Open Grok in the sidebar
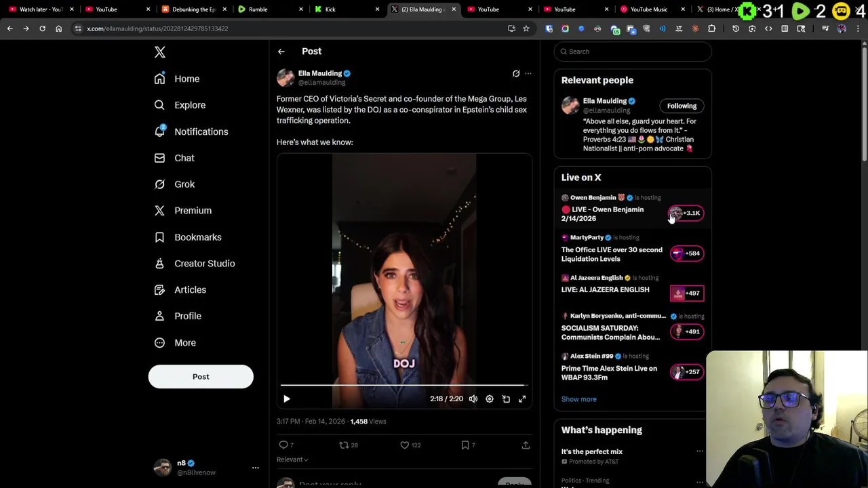 [x=174, y=184]
